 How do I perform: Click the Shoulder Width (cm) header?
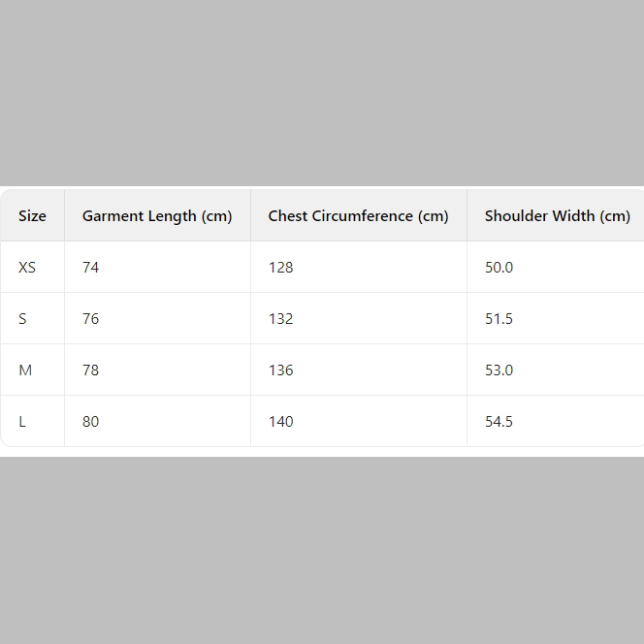click(557, 216)
